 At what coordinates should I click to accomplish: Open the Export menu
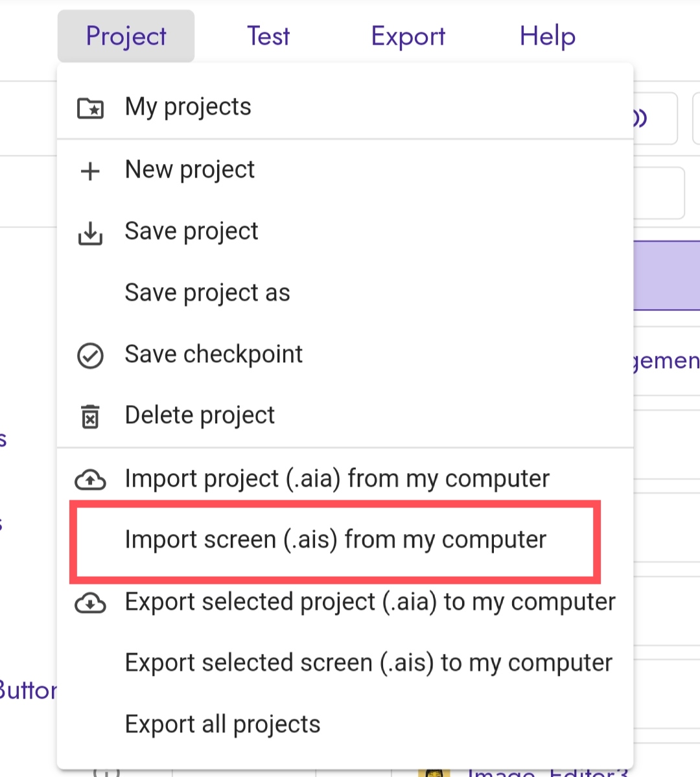click(408, 36)
